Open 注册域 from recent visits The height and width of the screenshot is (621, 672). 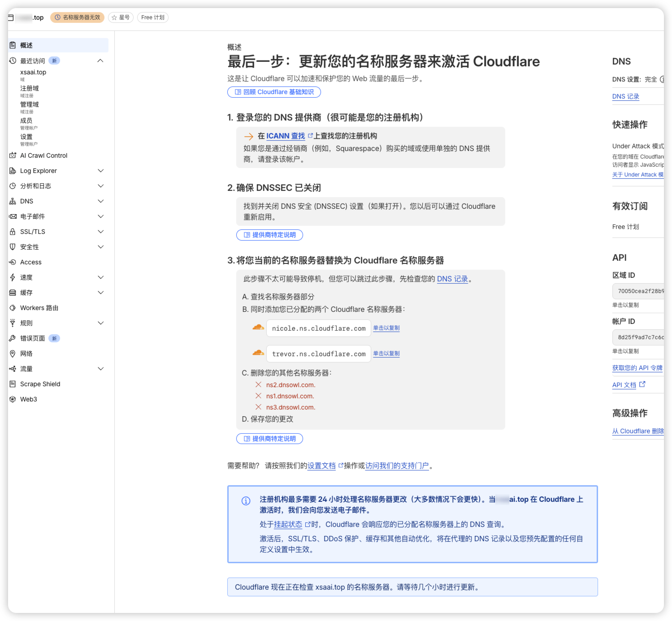coord(30,89)
